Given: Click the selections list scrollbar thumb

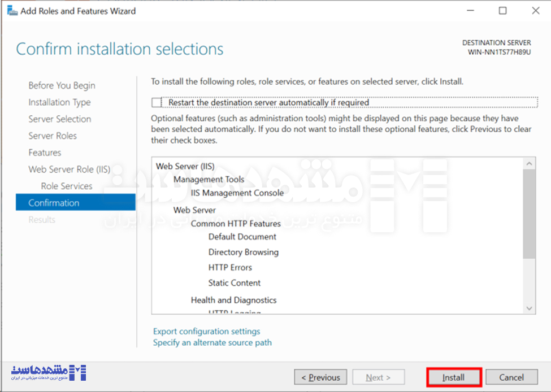Looking at the screenshot, I should (x=529, y=214).
